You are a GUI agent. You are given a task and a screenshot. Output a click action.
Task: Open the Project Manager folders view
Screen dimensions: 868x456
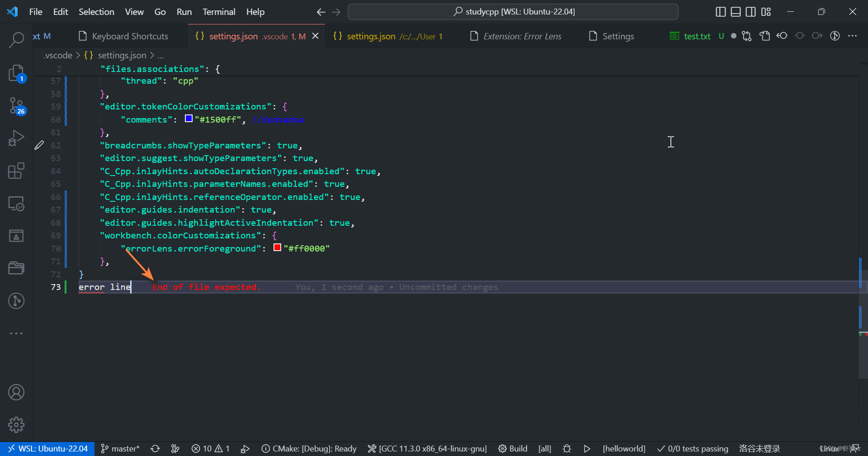coord(16,268)
